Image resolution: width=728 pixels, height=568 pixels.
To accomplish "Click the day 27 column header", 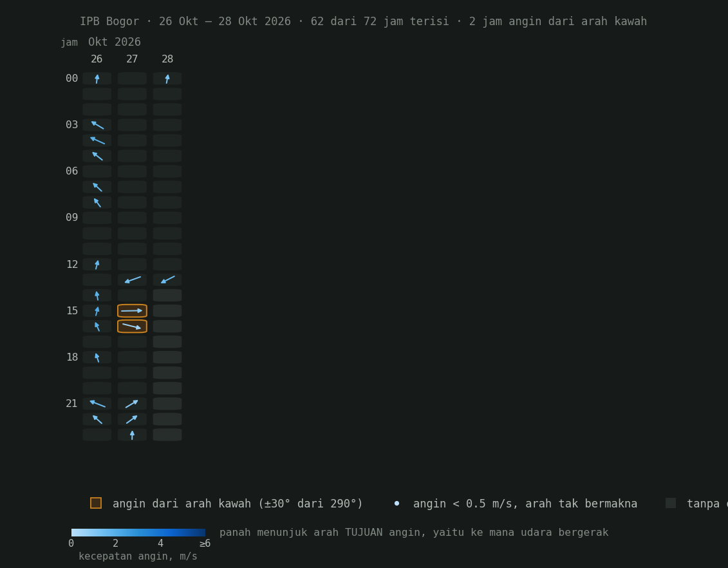I will [x=132, y=59].
